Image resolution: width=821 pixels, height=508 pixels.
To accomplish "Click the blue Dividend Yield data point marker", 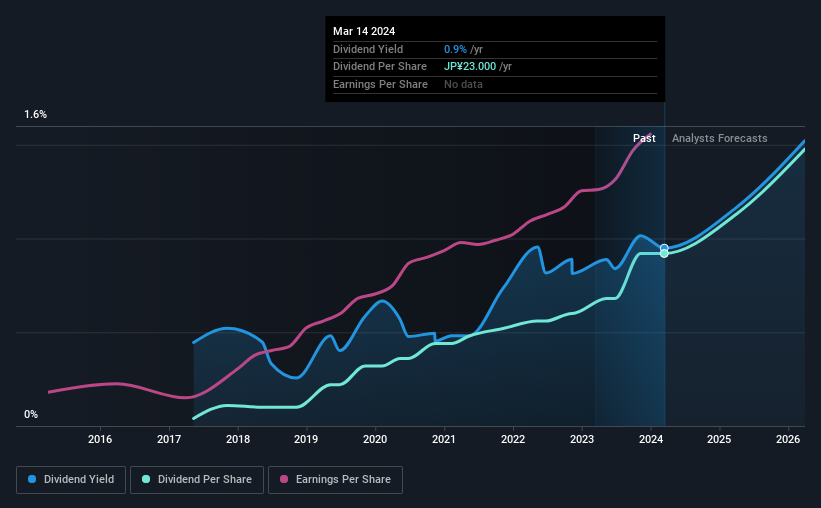I will (664, 248).
